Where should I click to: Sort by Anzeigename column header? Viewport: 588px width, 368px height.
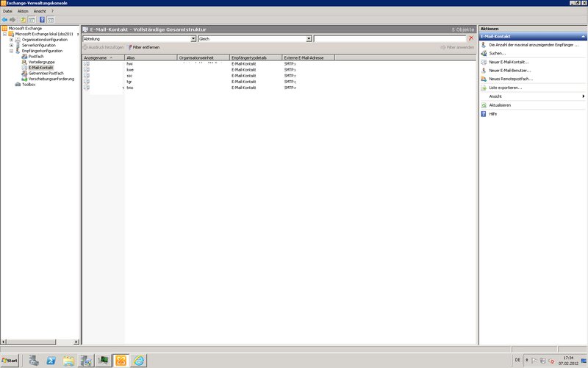click(x=104, y=58)
